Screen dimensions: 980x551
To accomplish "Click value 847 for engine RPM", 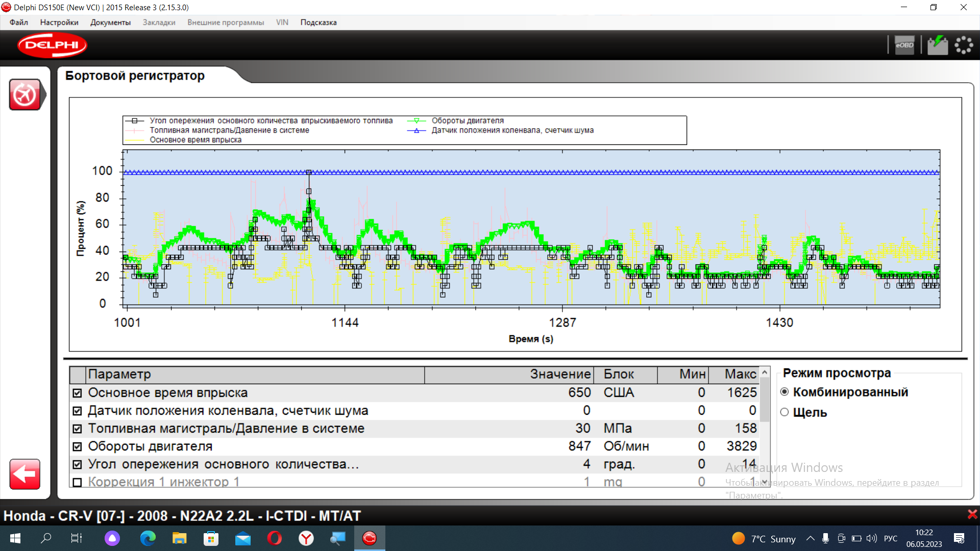I will pos(579,446).
